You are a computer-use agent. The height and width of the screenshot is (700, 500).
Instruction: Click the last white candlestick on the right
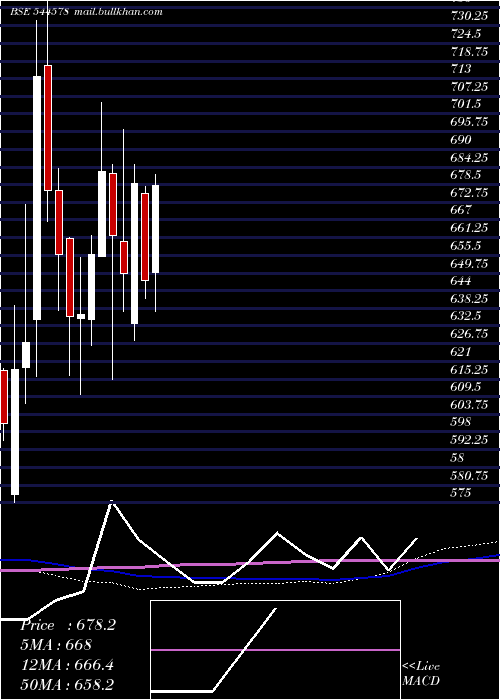pos(155,229)
